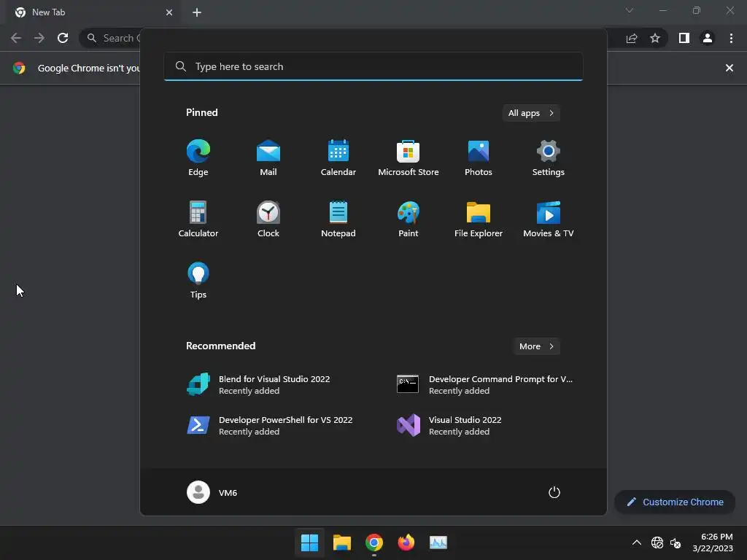This screenshot has height=560, width=747.
Task: Click the Windows Start button on taskbar
Action: [x=309, y=542]
